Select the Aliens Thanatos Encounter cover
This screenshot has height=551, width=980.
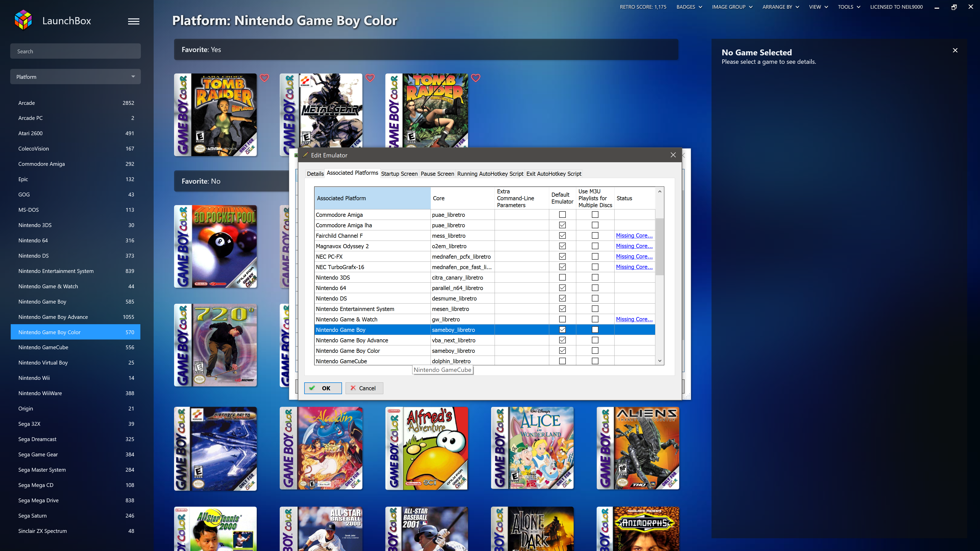638,448
